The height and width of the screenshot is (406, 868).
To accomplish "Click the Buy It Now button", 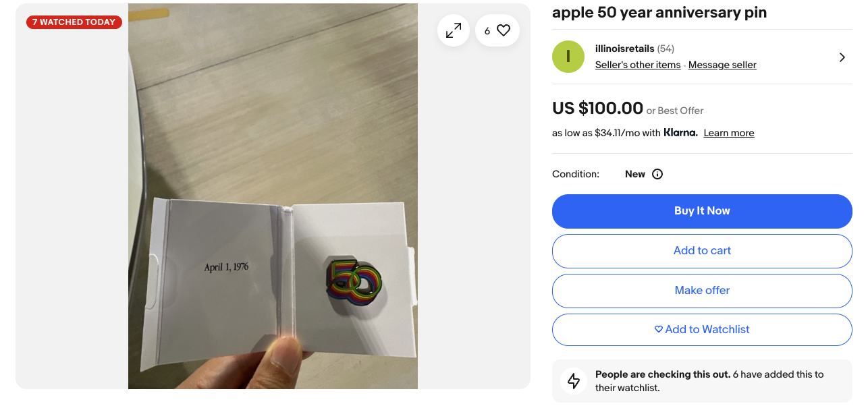I will 702,211.
